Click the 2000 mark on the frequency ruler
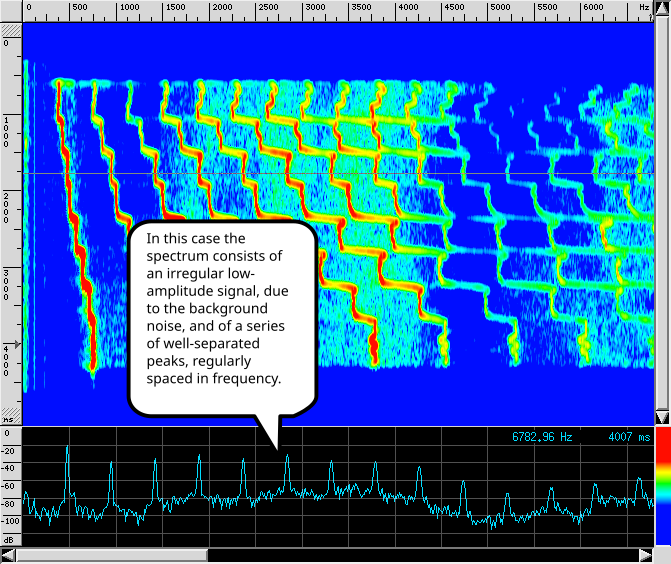 [x=222, y=7]
